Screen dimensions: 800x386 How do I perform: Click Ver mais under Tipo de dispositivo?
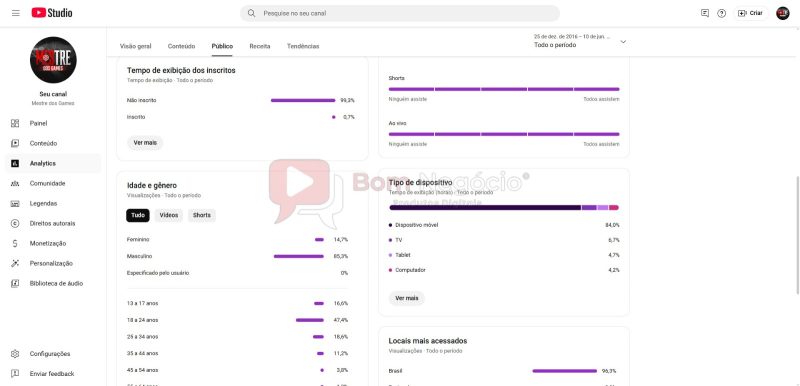tap(407, 298)
